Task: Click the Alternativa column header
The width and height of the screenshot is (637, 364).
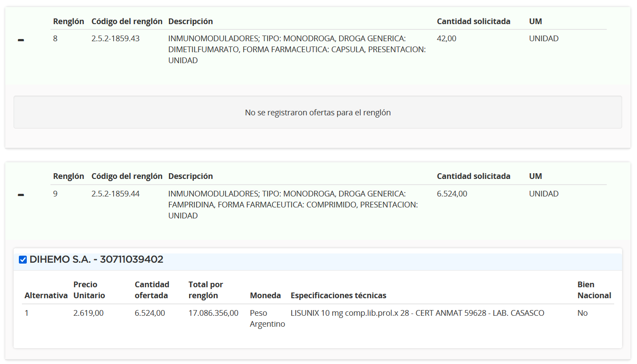Action: coord(46,296)
